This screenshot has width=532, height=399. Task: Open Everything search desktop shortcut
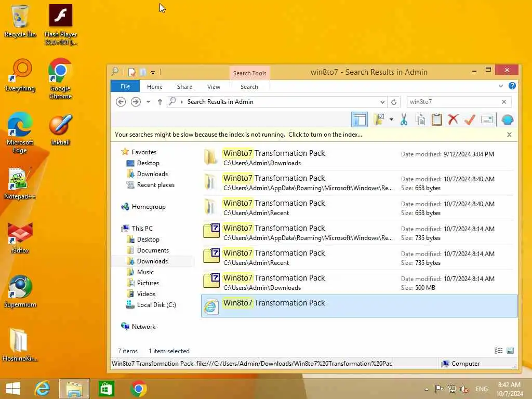point(20,75)
